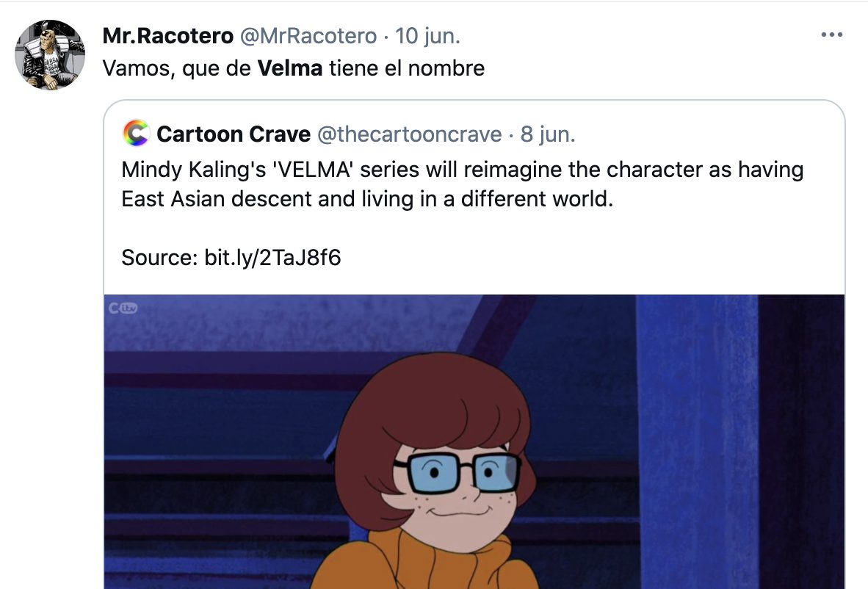This screenshot has width=868, height=589.
Task: Open the @thecartooncrave handle
Action: coord(410,134)
